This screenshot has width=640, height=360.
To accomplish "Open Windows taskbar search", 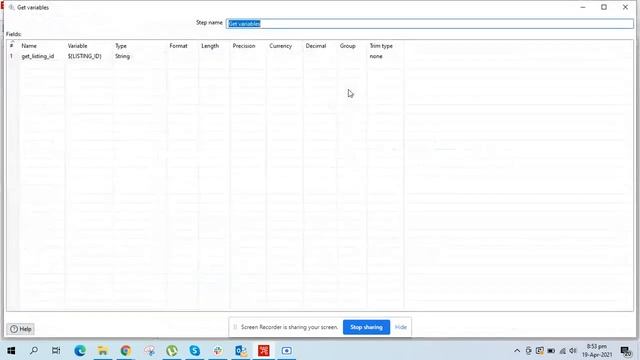I will click(34, 351).
